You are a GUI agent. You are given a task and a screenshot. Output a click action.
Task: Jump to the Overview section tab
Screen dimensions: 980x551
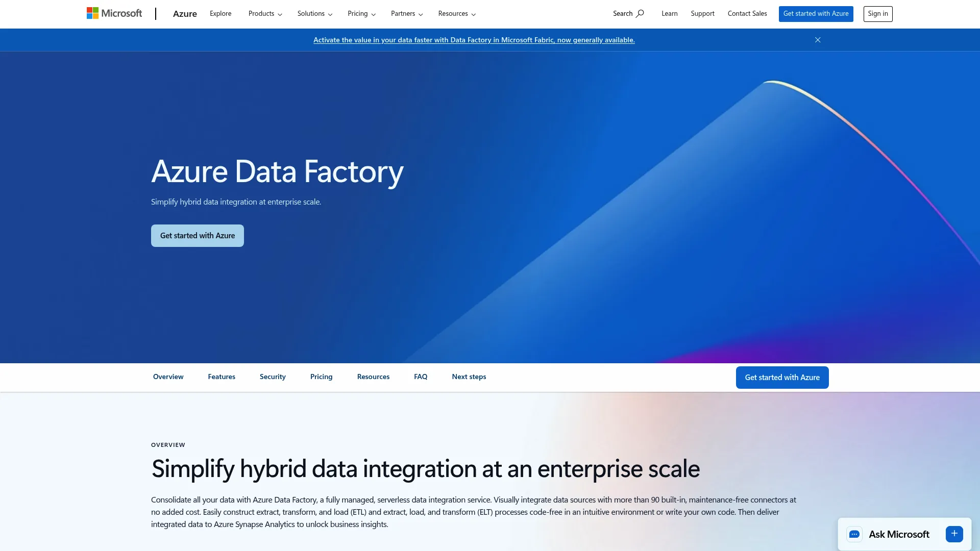point(168,377)
